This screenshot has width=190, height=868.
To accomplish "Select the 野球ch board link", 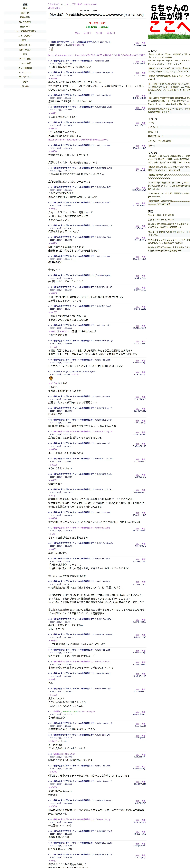I will click(x=25, y=41).
